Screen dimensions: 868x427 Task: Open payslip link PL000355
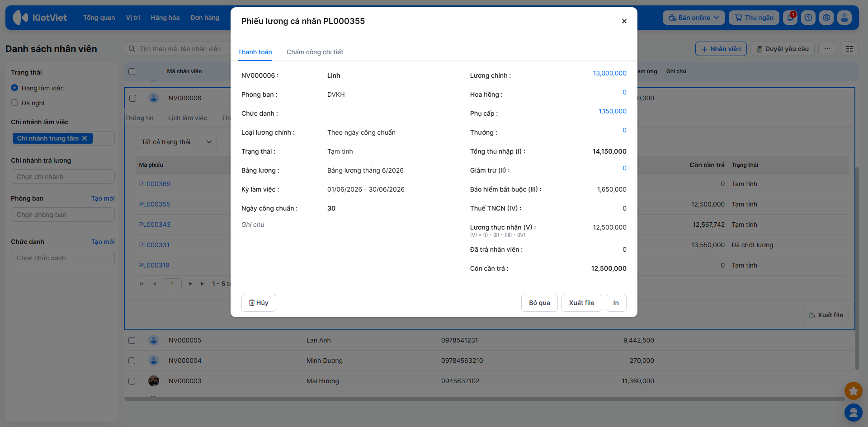155,204
